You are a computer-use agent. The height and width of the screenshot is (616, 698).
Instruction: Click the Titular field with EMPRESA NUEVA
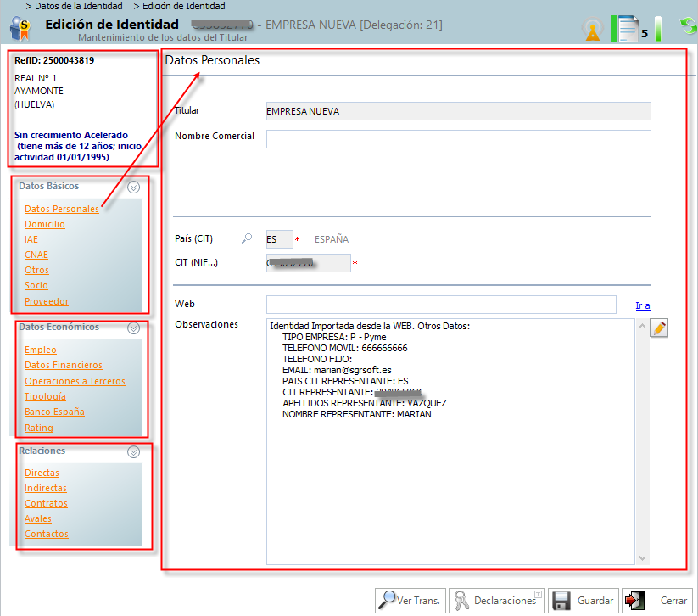coord(459,111)
